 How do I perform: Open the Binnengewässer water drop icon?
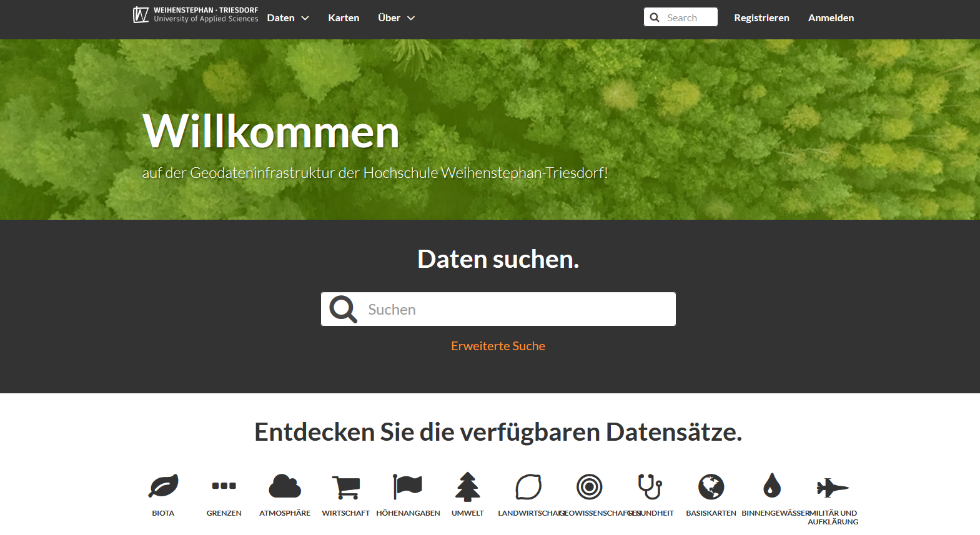(772, 486)
